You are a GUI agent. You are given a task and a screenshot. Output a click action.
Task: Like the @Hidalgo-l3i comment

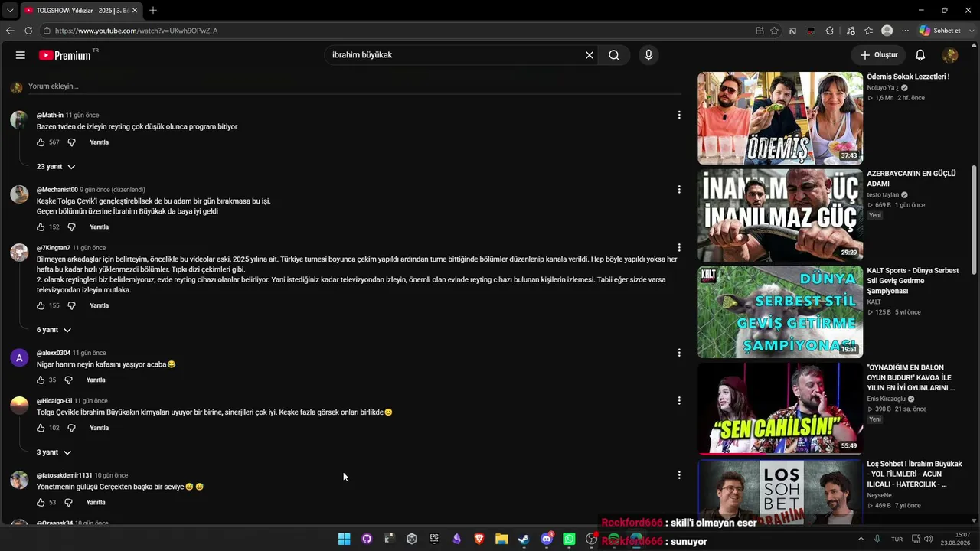click(x=41, y=428)
